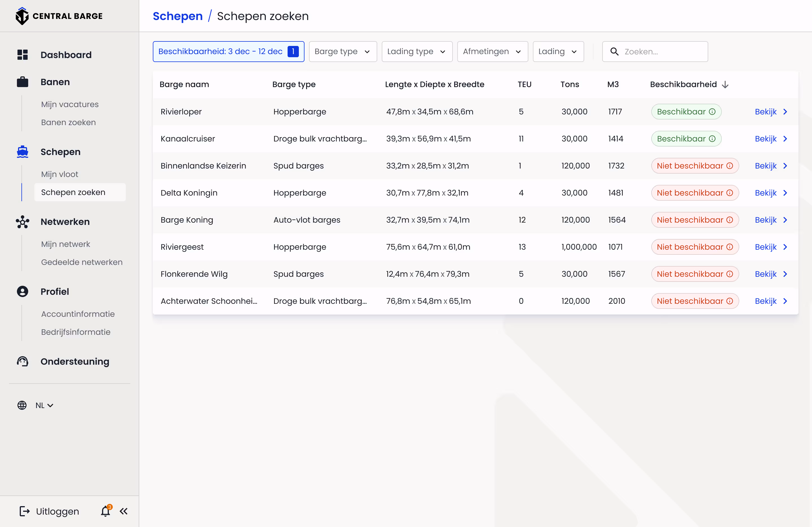Click info icon on Flonkerende Wilg status badge
Viewport: 812px width, 527px height.
tap(729, 274)
